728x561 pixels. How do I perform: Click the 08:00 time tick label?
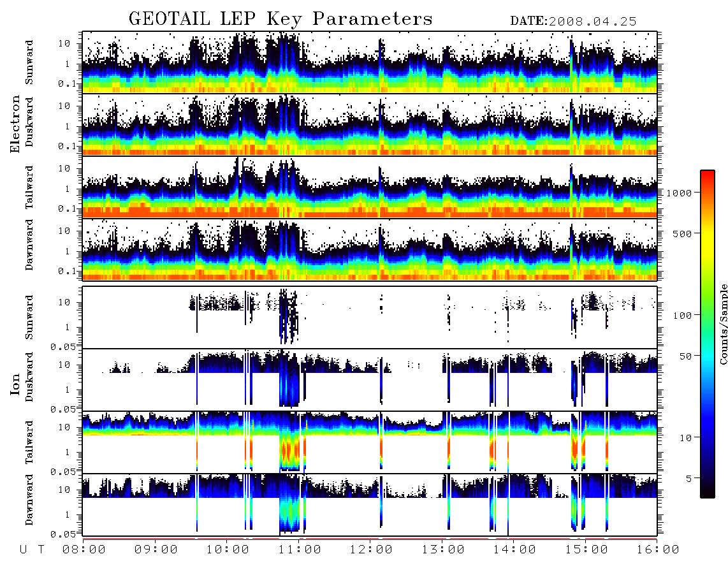(x=84, y=550)
